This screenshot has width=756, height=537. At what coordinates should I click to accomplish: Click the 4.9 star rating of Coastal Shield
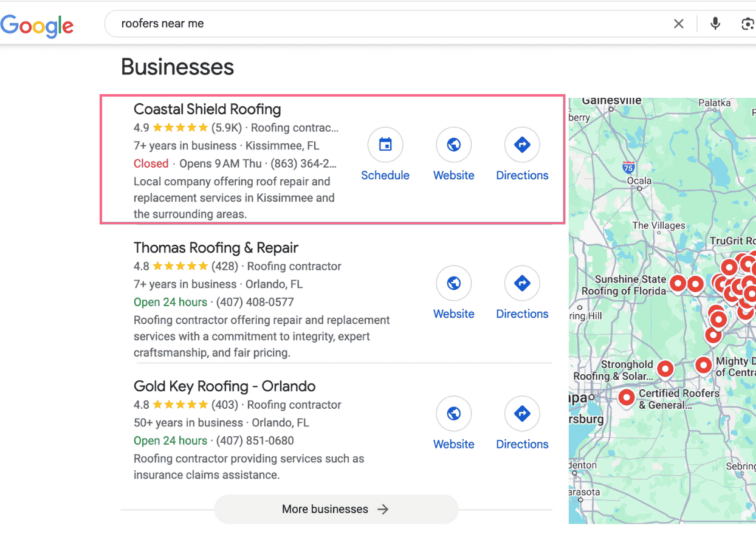point(179,128)
